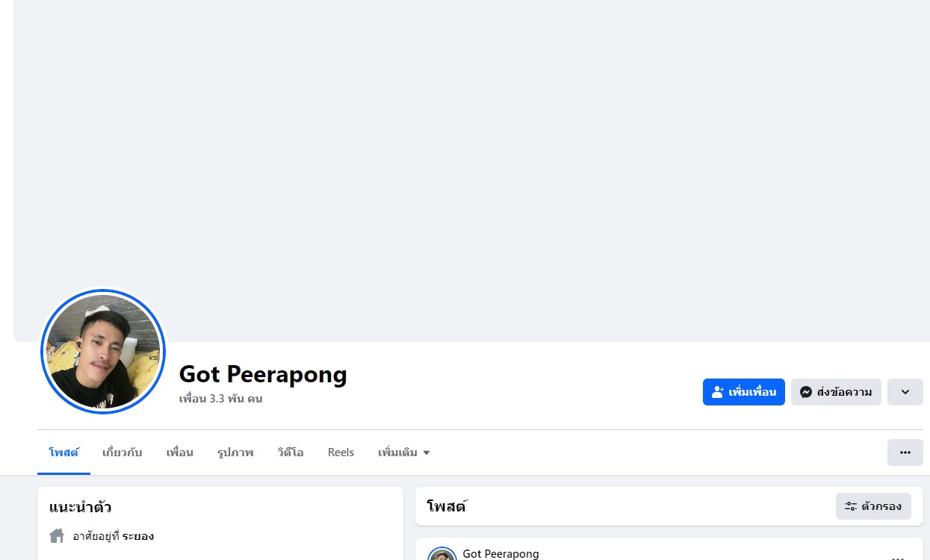Open the รูปภาพ (Photos) tab

tap(235, 452)
